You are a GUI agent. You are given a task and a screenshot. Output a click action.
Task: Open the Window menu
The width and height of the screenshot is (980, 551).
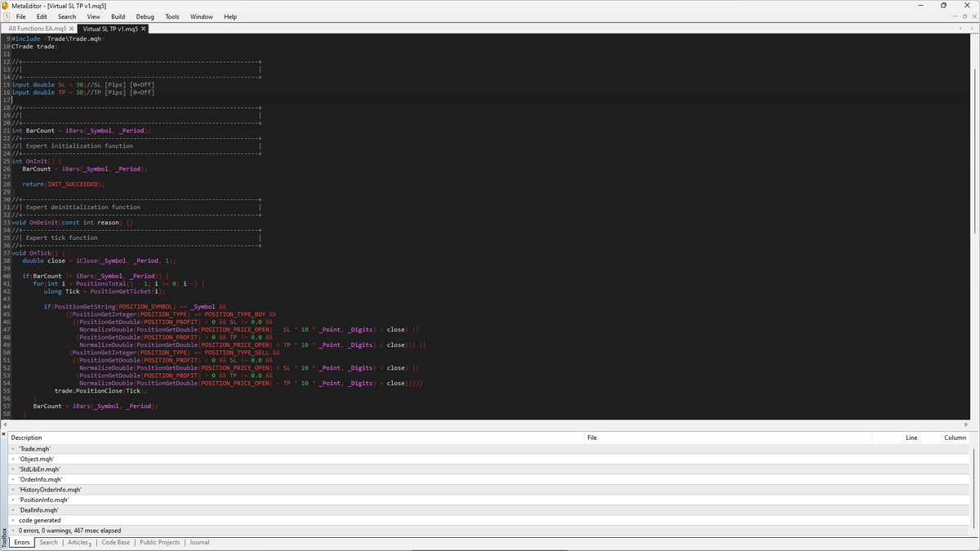[202, 16]
